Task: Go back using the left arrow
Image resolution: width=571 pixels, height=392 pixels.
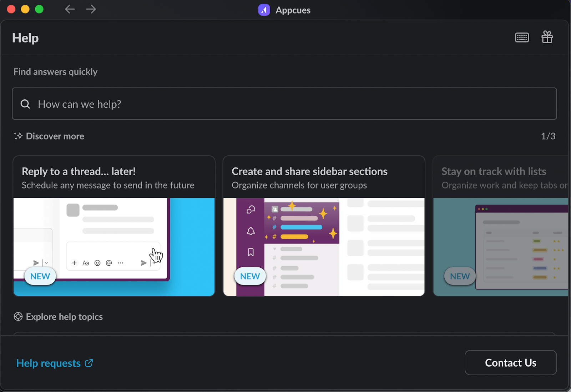Action: pos(70,9)
